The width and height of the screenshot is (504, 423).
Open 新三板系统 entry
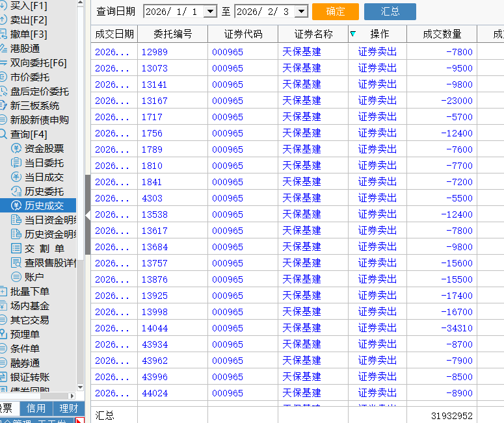pos(34,106)
